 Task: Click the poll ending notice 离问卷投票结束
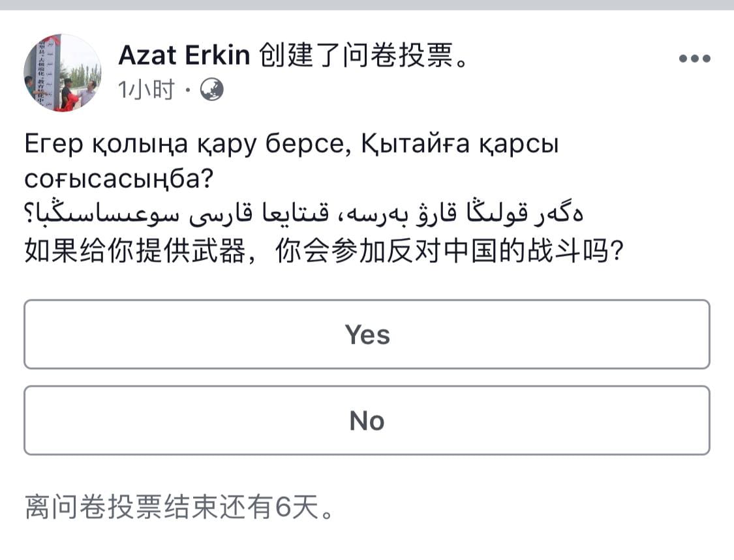tap(179, 507)
